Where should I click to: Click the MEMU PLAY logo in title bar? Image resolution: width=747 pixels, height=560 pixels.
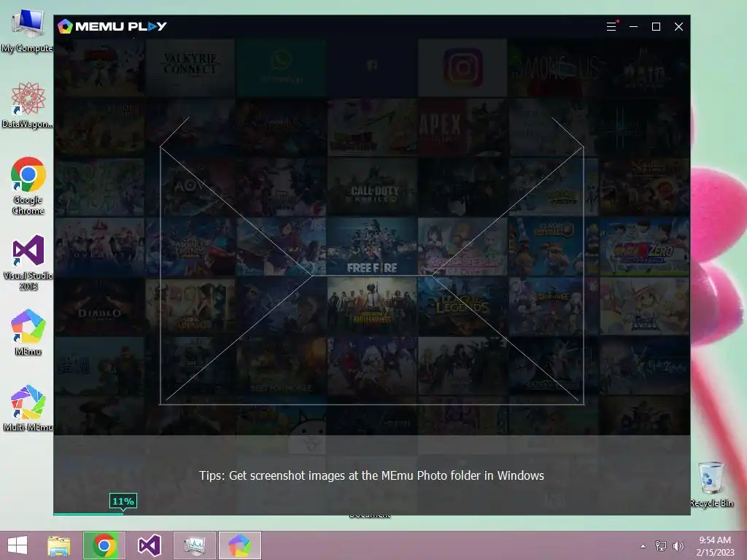pos(112,27)
